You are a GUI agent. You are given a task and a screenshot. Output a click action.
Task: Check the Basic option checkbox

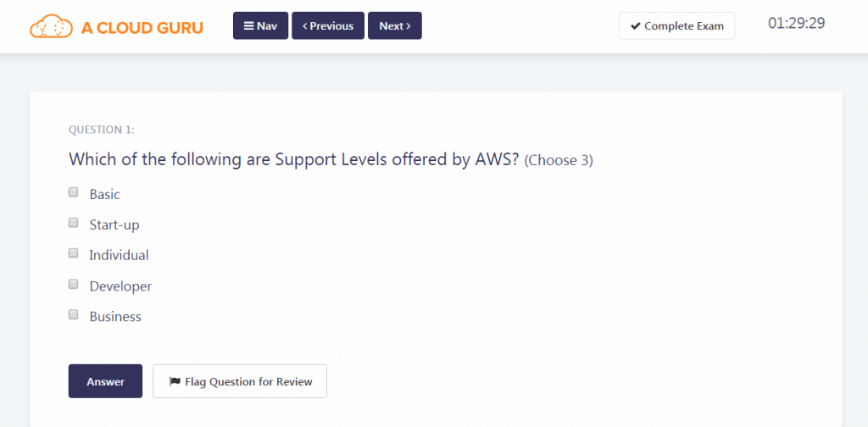[x=73, y=192]
